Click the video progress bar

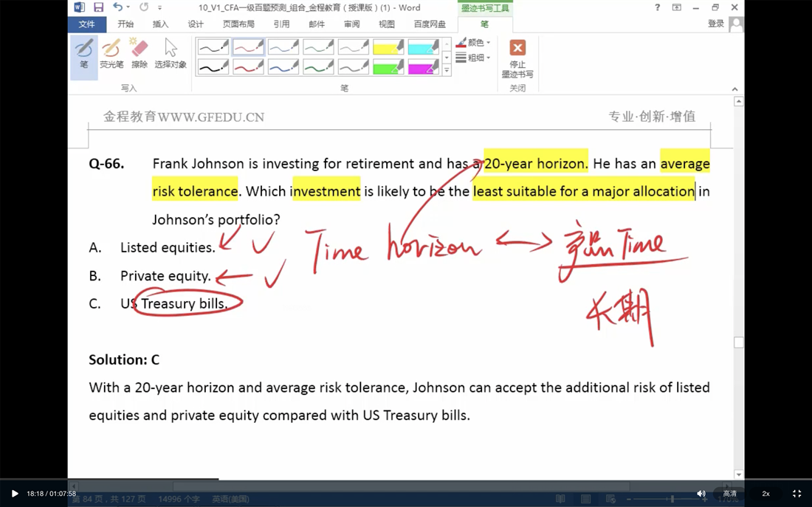click(x=406, y=480)
